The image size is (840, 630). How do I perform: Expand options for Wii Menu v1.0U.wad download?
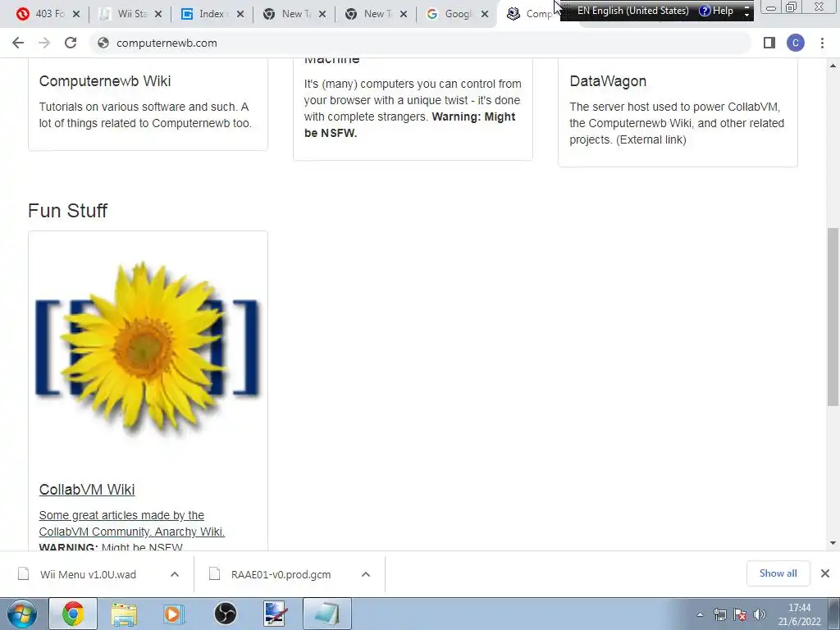pos(175,574)
